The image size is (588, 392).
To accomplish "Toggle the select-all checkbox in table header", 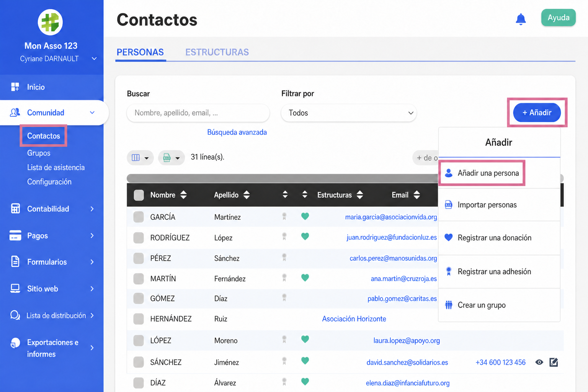I will pyautogui.click(x=139, y=195).
